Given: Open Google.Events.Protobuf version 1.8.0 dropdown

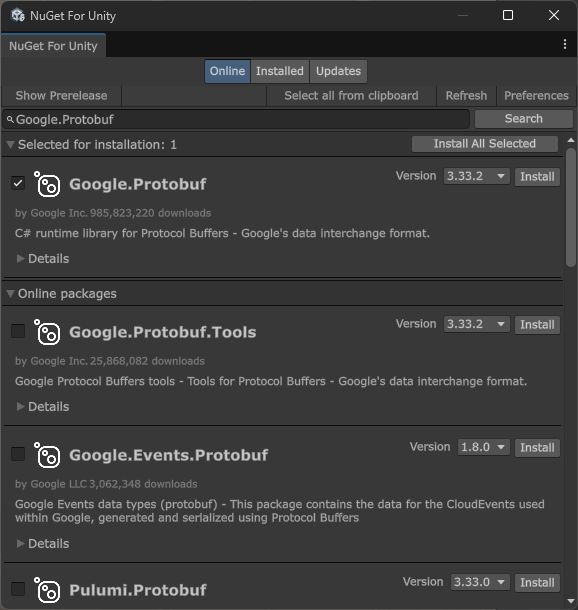Looking at the screenshot, I should pyautogui.click(x=483, y=447).
